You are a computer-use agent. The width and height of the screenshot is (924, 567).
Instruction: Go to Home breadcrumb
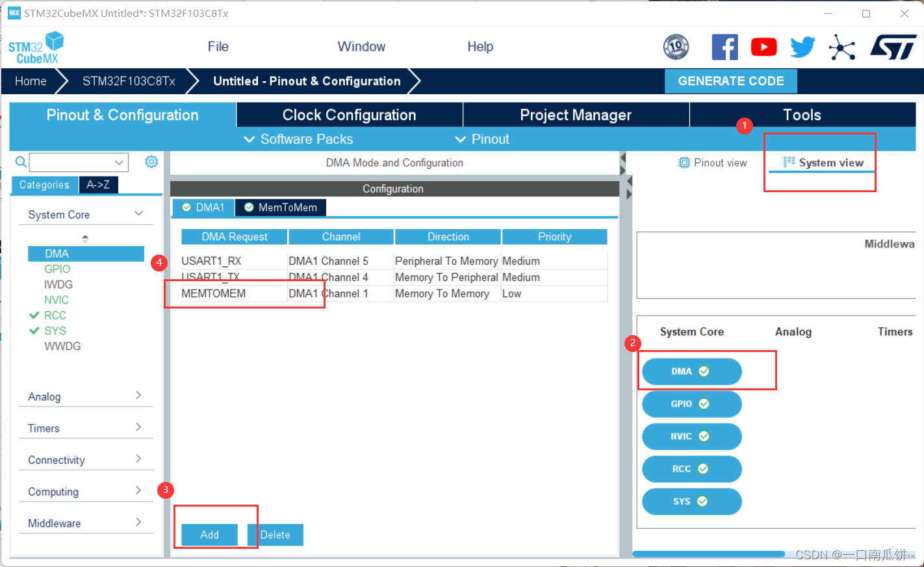[31, 81]
